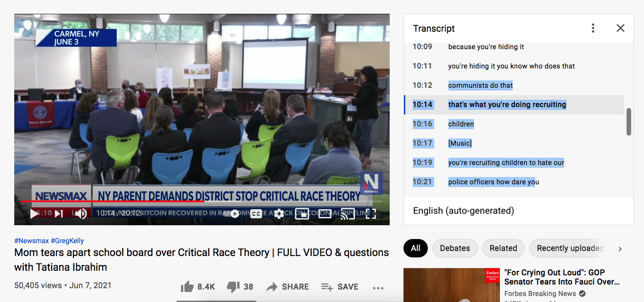Viewport: 644px width, 302px height.
Task: Open player settings gear
Action: (279, 214)
